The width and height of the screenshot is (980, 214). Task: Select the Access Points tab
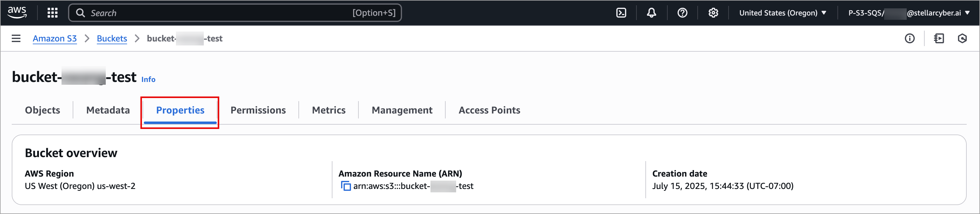coord(489,110)
